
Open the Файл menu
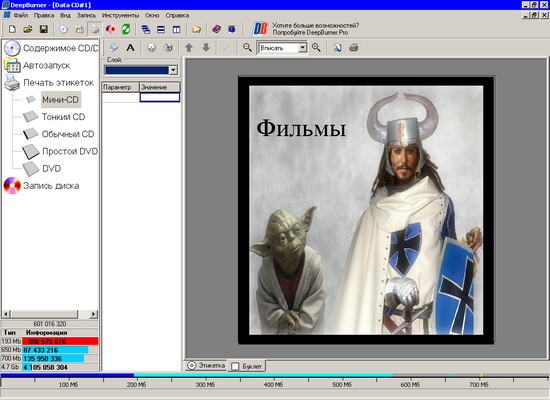click(x=21, y=15)
